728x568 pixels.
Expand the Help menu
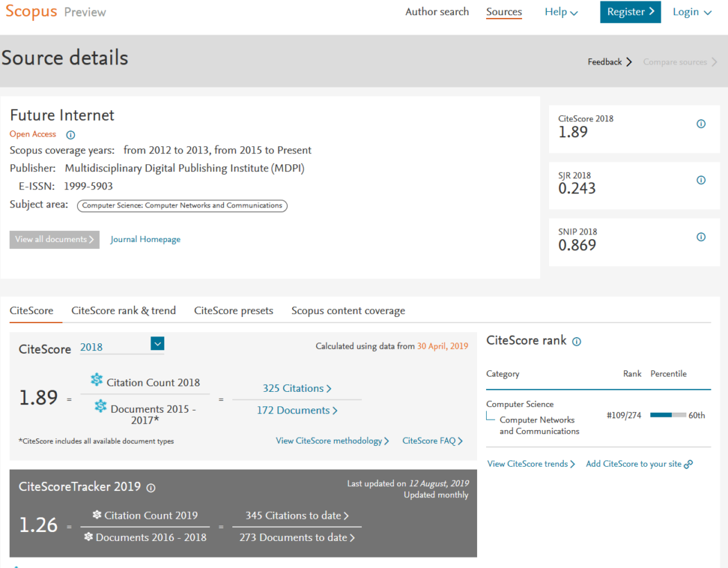pyautogui.click(x=561, y=12)
